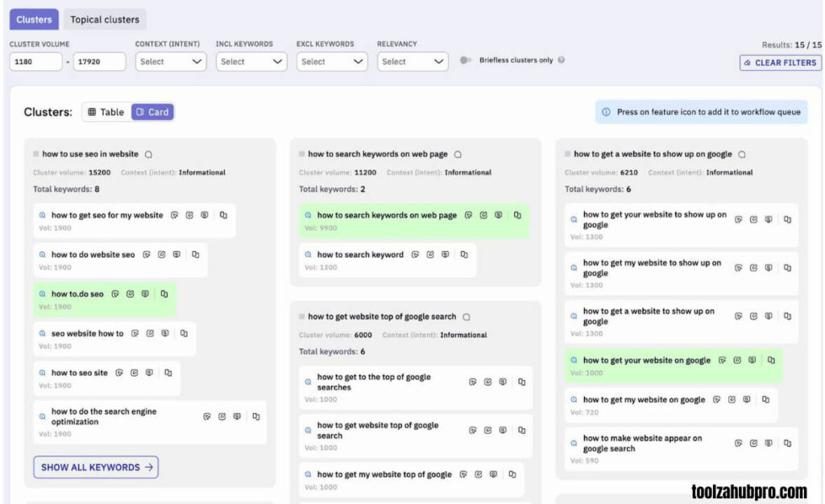
Task: Open the Context (Intent) dropdown
Action: point(171,61)
